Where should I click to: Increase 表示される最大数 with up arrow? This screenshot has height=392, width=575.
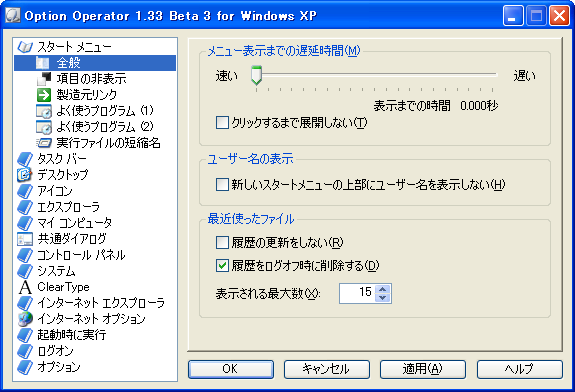(383, 289)
